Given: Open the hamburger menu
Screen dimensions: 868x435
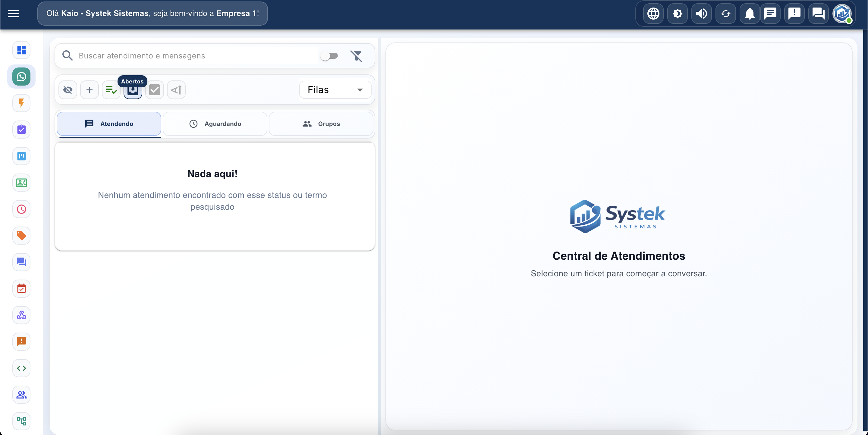Looking at the screenshot, I should (13, 14).
